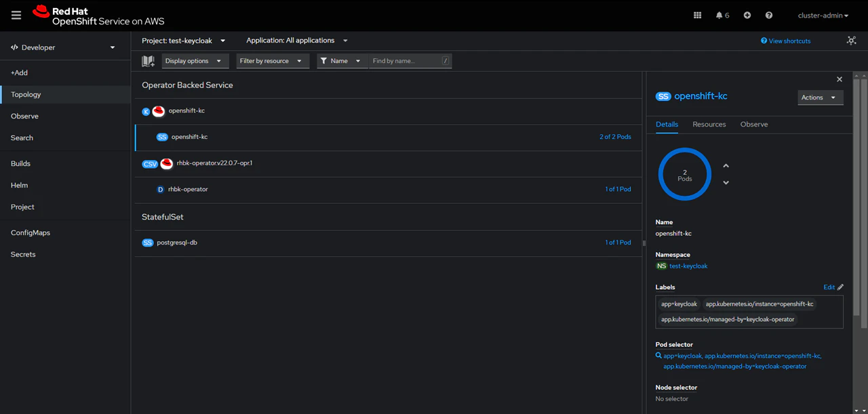
Task: Open the test-keycloak namespace link
Action: (x=688, y=266)
